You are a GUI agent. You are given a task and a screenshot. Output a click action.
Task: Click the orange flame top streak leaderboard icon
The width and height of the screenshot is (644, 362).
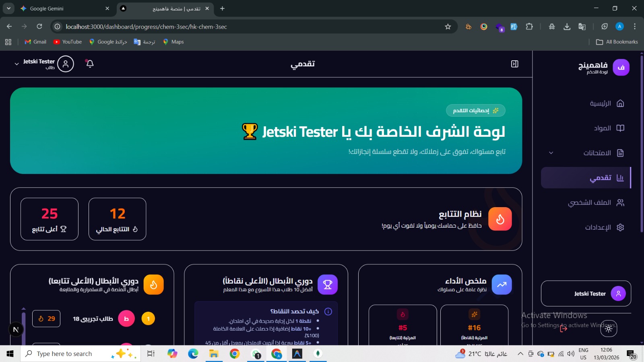(153, 285)
